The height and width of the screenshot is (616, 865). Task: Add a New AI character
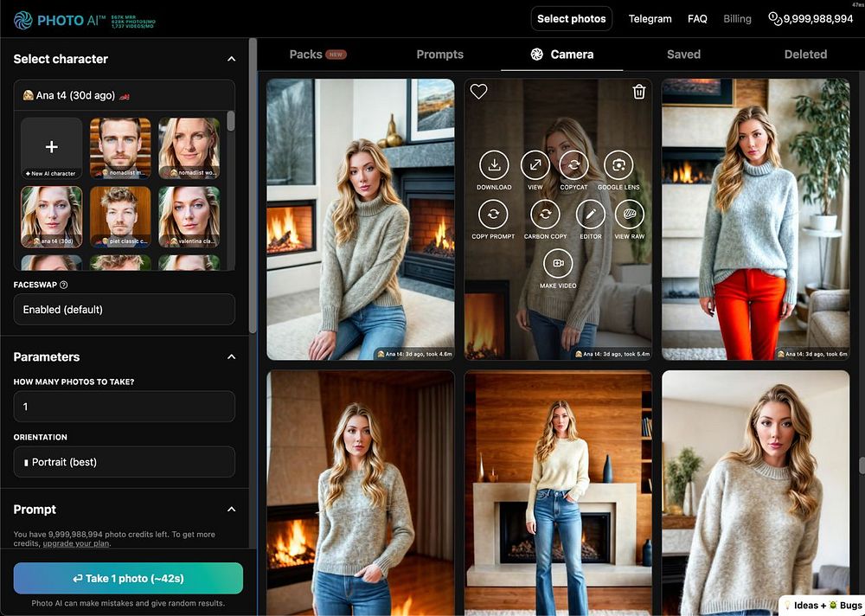51,148
